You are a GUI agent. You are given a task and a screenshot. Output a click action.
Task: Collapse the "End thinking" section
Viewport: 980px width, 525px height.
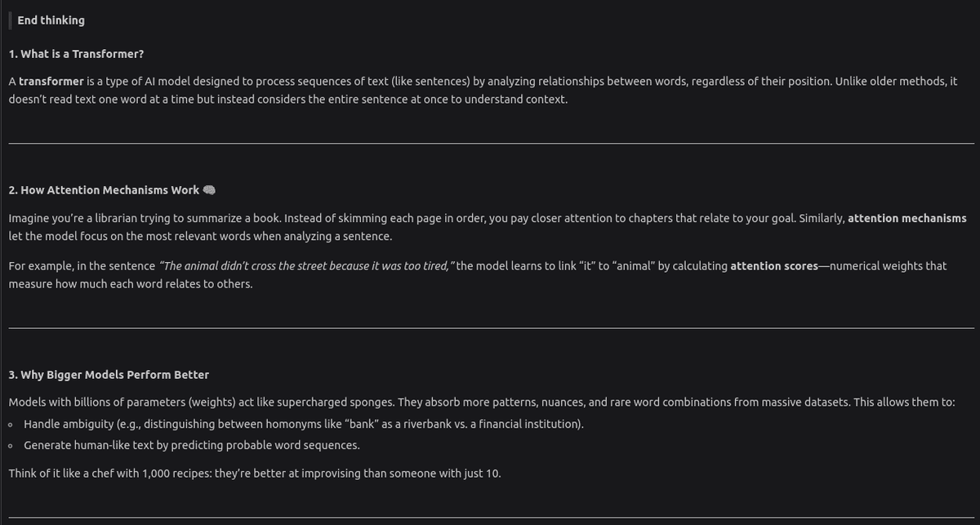click(51, 20)
